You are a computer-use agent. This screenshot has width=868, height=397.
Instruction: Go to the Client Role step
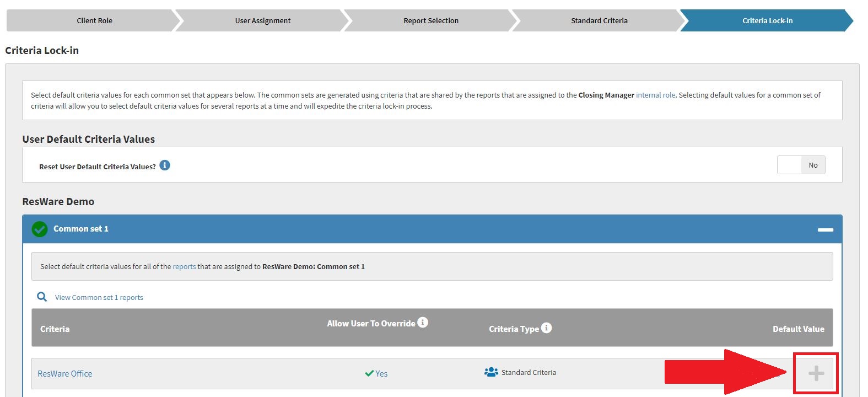coord(94,20)
